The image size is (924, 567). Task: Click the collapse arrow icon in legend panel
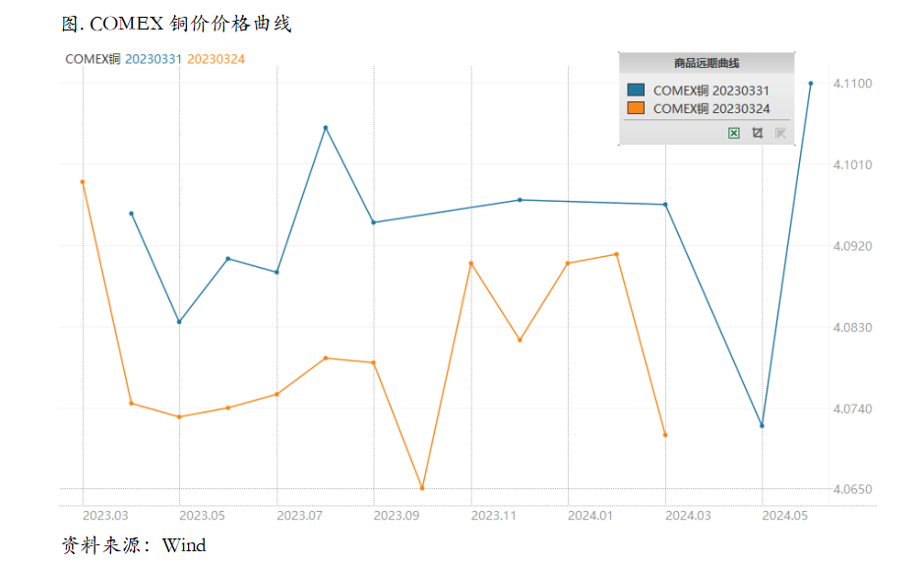780,133
